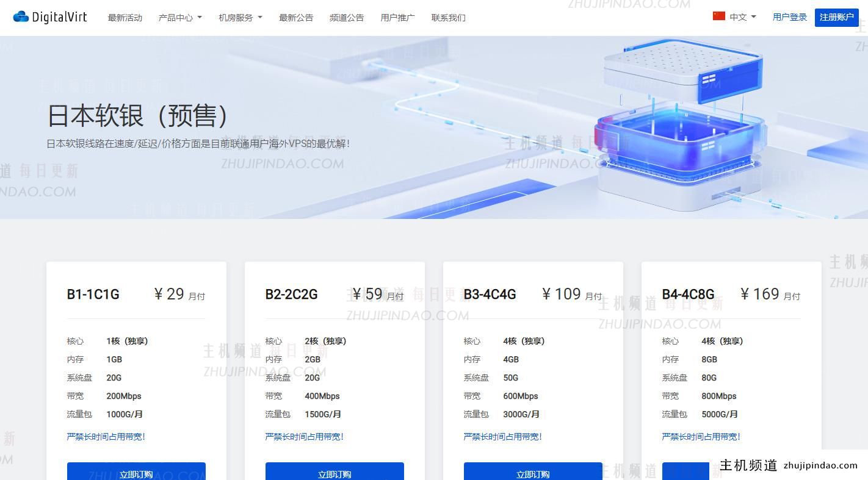Click the DigitalVirt cloud logo

[x=50, y=17]
